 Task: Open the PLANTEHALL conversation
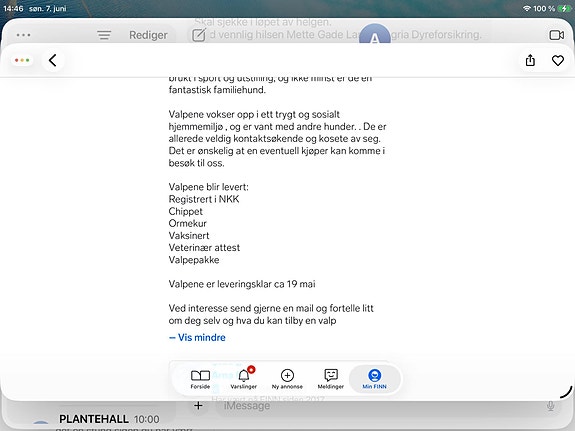click(109, 421)
